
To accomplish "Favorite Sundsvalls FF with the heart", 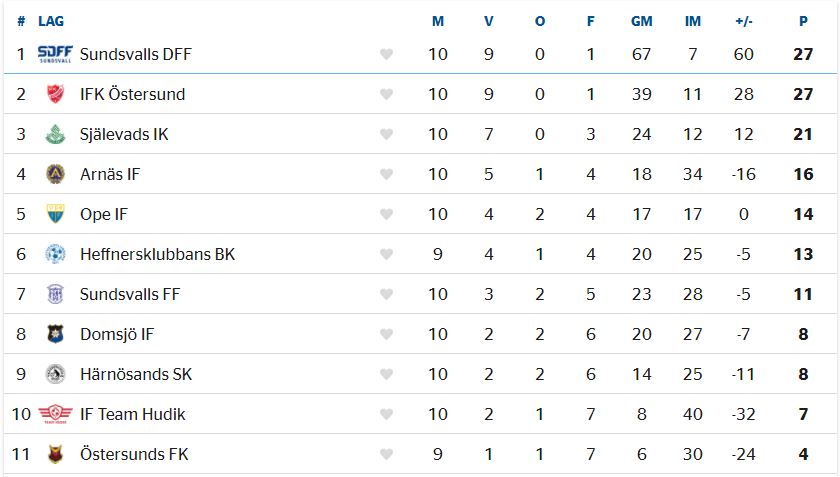I will click(386, 294).
